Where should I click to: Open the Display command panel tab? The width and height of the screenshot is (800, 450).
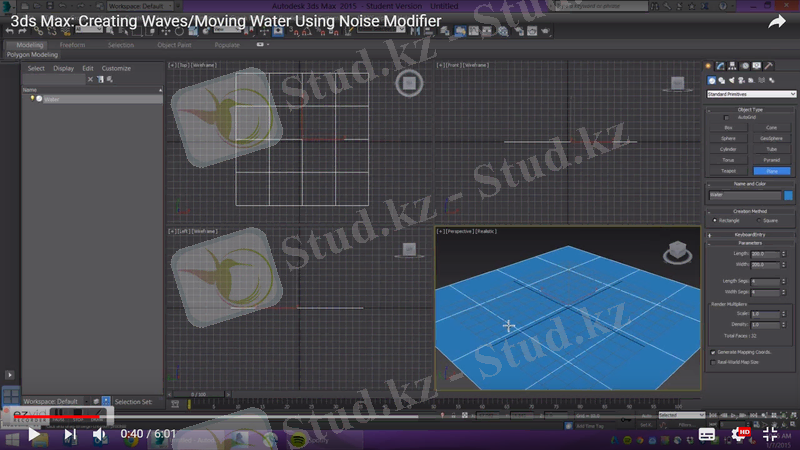pyautogui.click(x=757, y=66)
